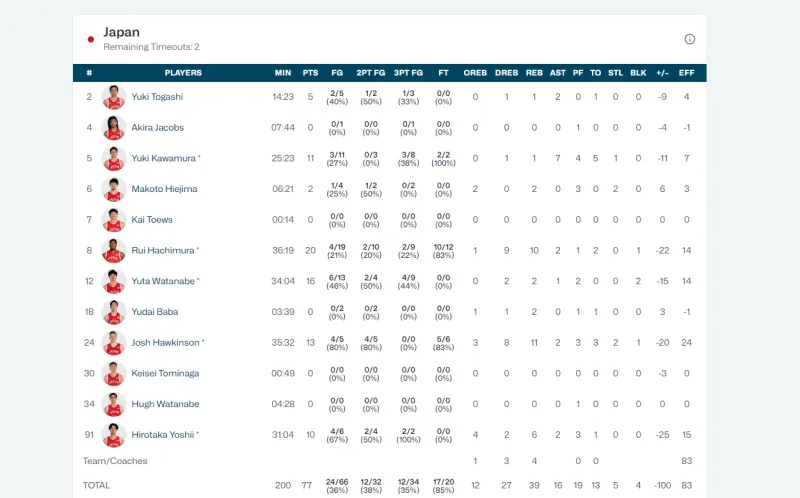Click Rui Hachimura's 36:19 minutes cell
The image size is (800, 498).
coord(283,251)
